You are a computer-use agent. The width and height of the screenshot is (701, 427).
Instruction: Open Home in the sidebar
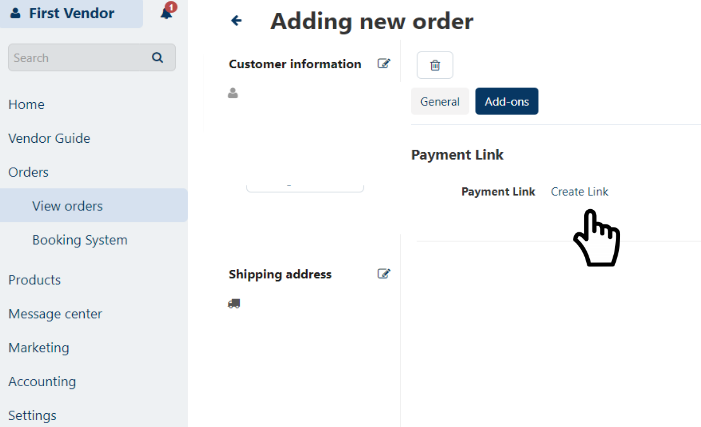click(x=27, y=105)
